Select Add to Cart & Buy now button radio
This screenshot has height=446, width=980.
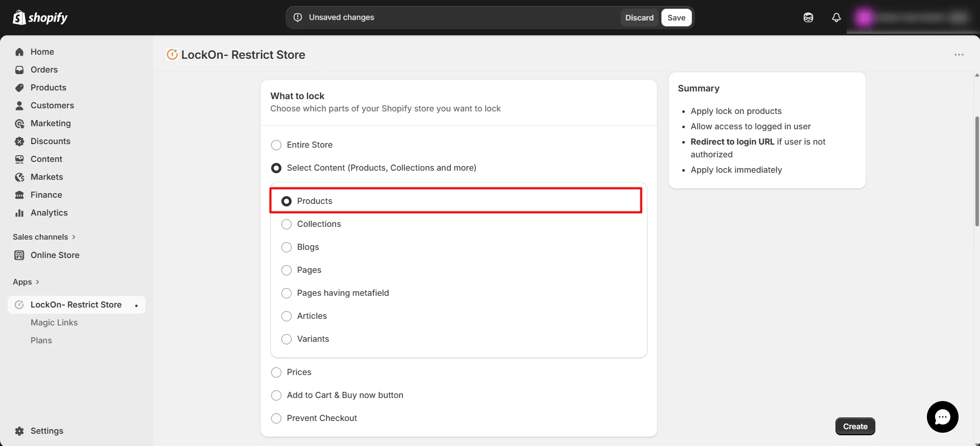[x=276, y=395]
